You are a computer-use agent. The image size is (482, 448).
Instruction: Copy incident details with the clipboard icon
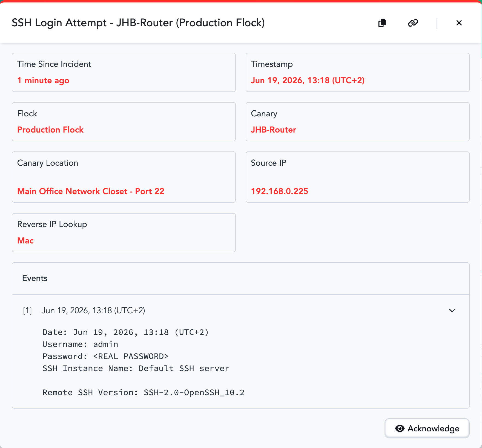(x=382, y=23)
